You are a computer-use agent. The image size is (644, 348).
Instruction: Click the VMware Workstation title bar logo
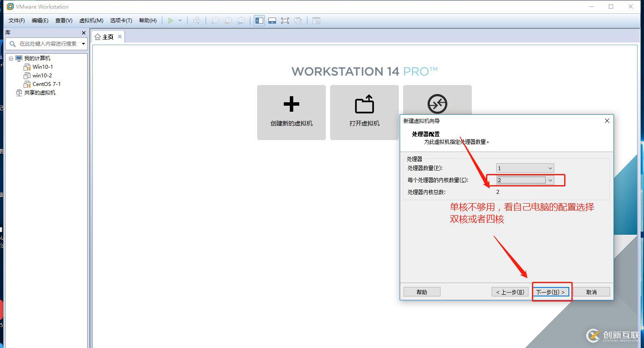tap(10, 6)
